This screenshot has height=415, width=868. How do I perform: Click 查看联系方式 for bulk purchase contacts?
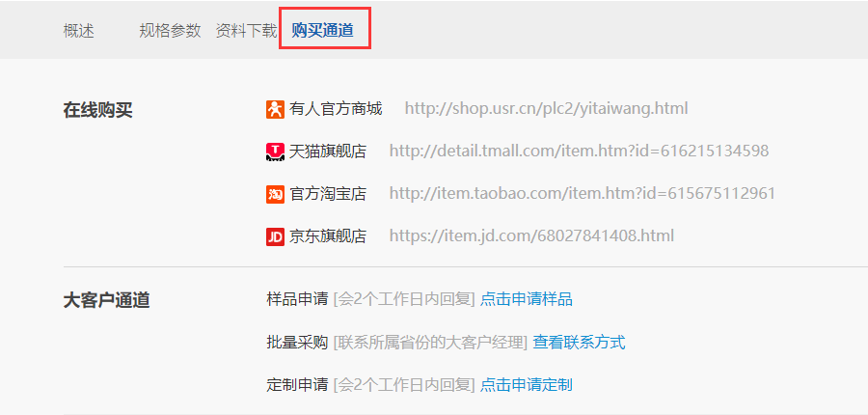click(x=579, y=343)
